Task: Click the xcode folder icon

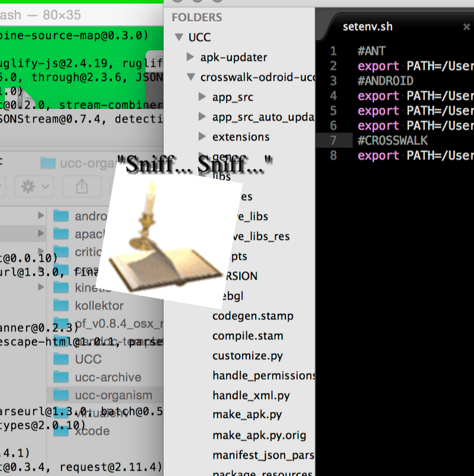Action: coord(61,431)
